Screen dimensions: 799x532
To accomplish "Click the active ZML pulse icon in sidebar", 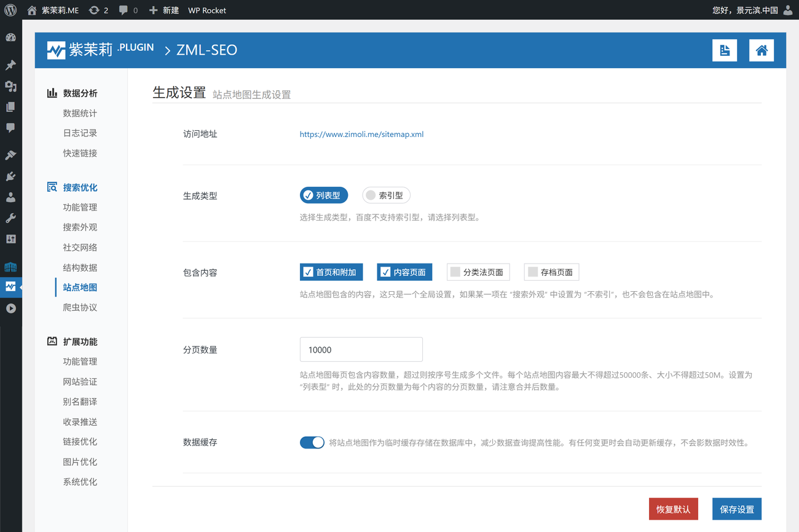I will pyautogui.click(x=10, y=286).
